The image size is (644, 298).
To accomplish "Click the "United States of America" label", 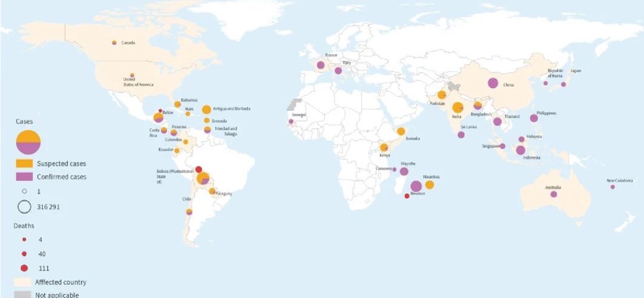I will pos(138,82).
